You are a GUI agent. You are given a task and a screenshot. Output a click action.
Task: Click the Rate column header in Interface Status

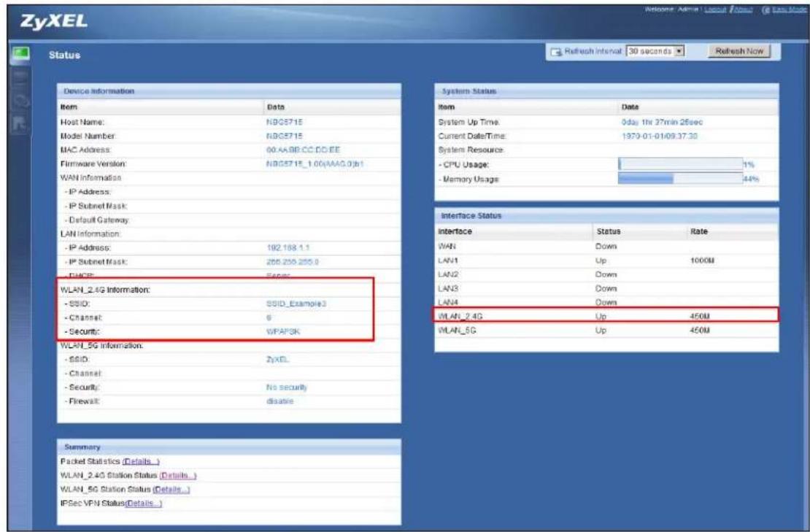tap(699, 231)
